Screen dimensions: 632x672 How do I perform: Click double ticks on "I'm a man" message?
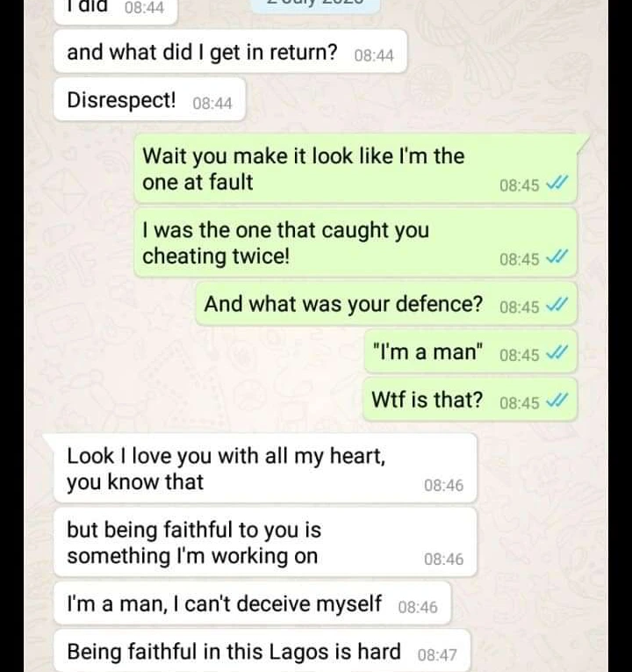click(557, 353)
